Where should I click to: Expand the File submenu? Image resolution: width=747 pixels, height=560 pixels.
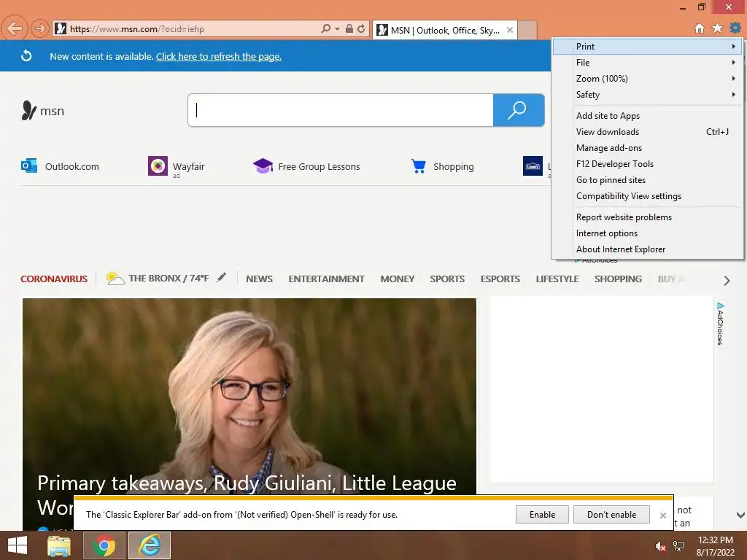[x=647, y=63]
